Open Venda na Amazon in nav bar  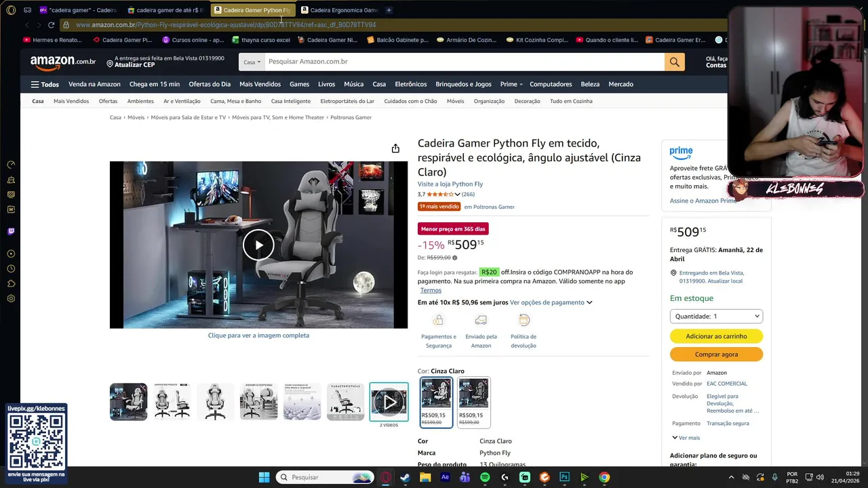tap(94, 84)
